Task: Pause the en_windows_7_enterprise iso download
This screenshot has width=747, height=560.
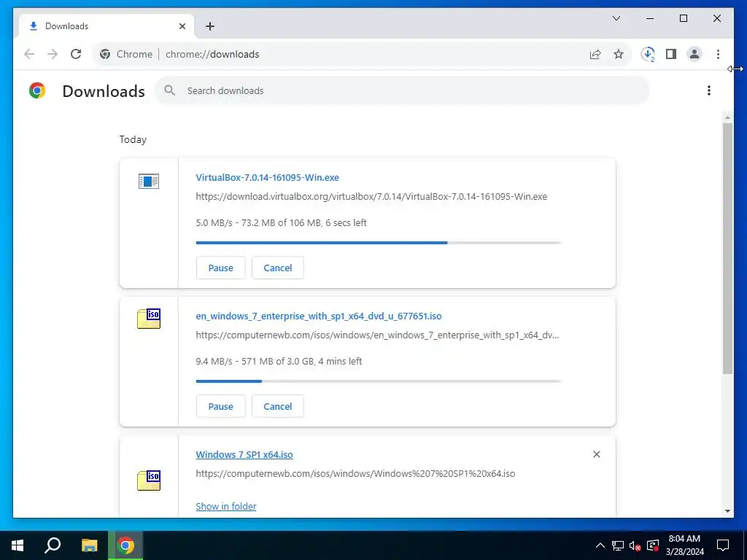Action: [x=220, y=406]
